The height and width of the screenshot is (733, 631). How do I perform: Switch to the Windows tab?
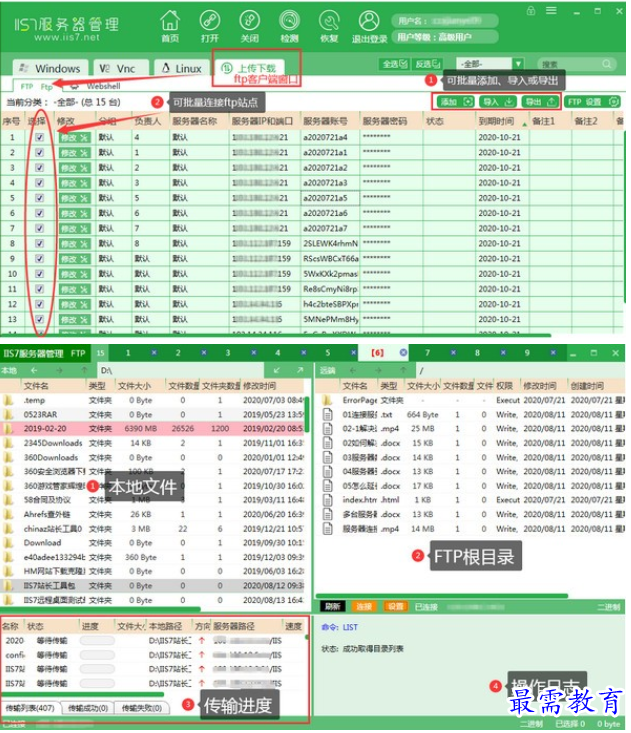tap(50, 68)
